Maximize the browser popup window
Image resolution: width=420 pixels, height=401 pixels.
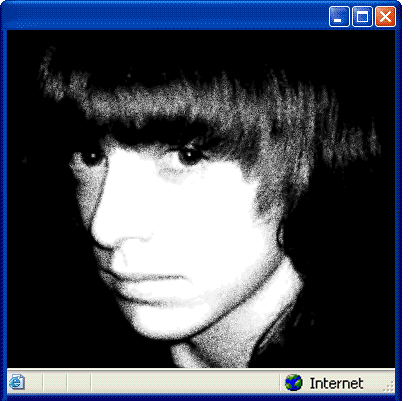(x=362, y=17)
